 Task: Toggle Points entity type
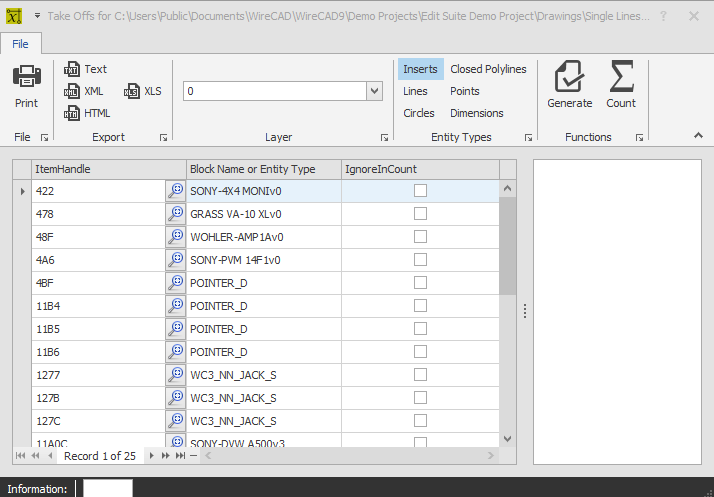(464, 91)
